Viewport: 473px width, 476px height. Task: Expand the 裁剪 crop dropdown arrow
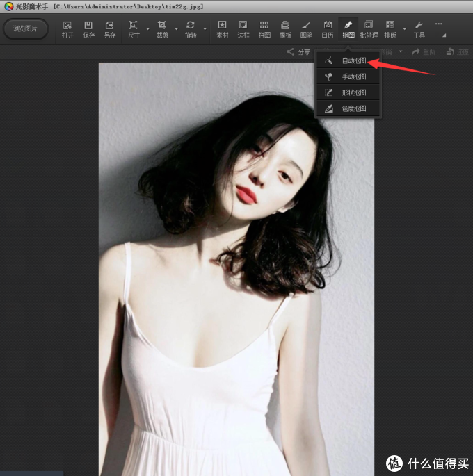pyautogui.click(x=177, y=29)
